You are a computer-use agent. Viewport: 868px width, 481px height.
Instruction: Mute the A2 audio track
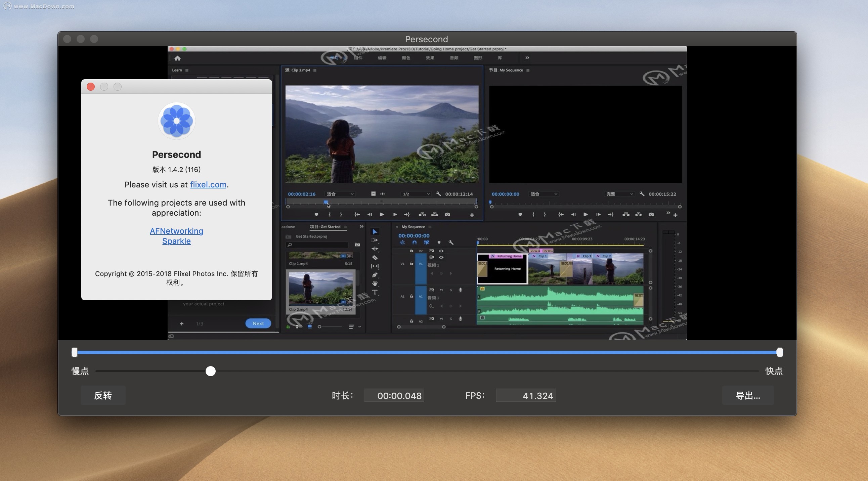pos(441,319)
